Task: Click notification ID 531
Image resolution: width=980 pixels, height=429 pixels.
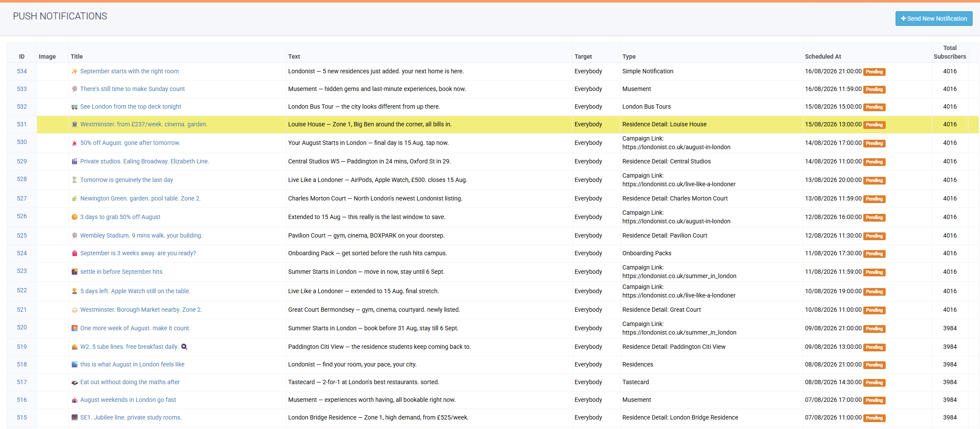Action: [x=22, y=125]
